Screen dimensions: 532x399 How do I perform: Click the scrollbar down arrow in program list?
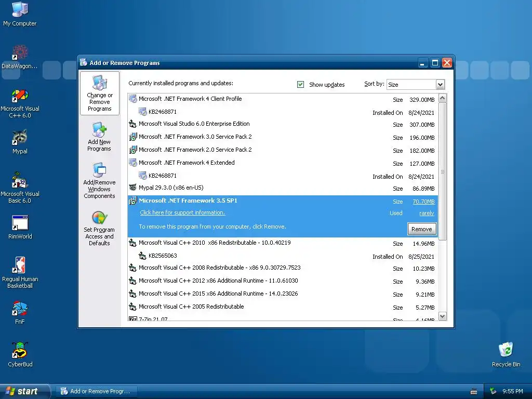click(x=443, y=316)
